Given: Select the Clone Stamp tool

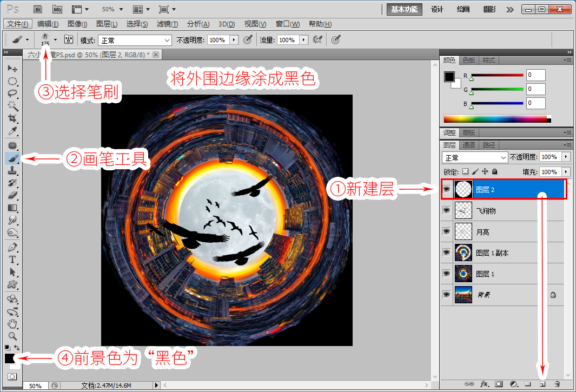Looking at the screenshot, I should coord(12,170).
